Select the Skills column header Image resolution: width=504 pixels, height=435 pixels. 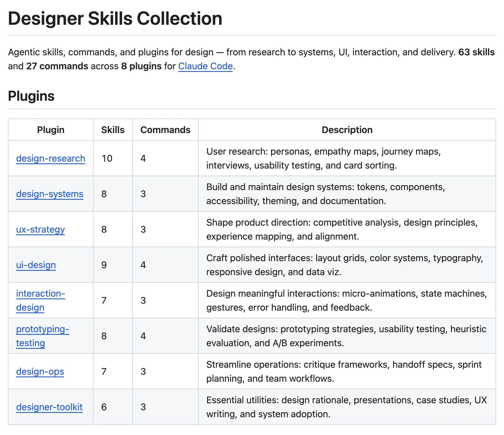coord(113,130)
